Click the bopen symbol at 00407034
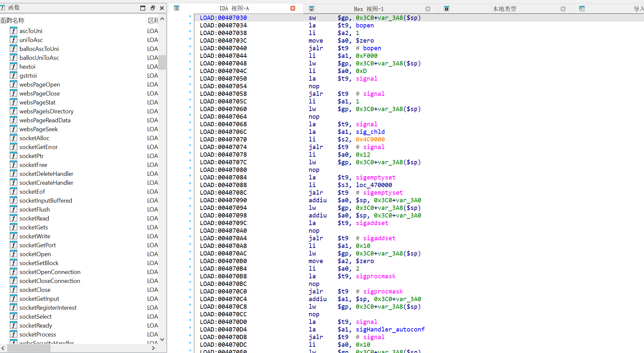Viewport: 644px width, 353px height. pyautogui.click(x=365, y=25)
